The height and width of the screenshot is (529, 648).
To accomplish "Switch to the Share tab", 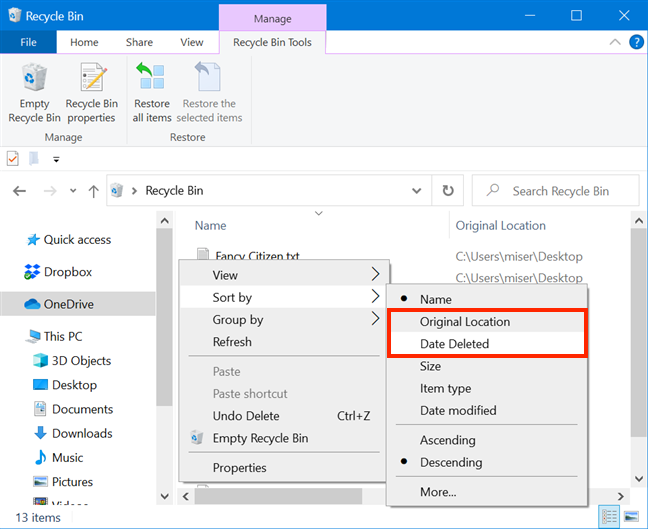I will click(x=139, y=42).
